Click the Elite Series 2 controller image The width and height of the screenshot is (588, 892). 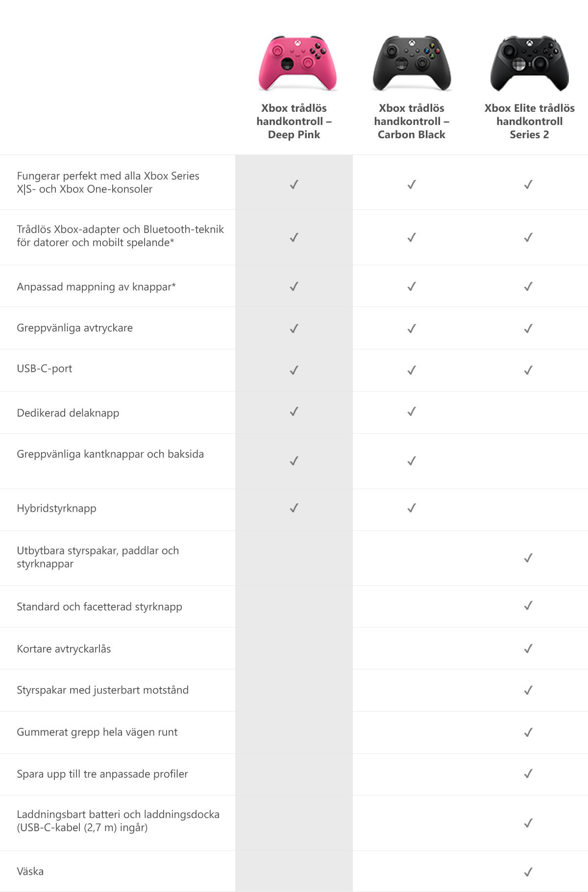(529, 63)
